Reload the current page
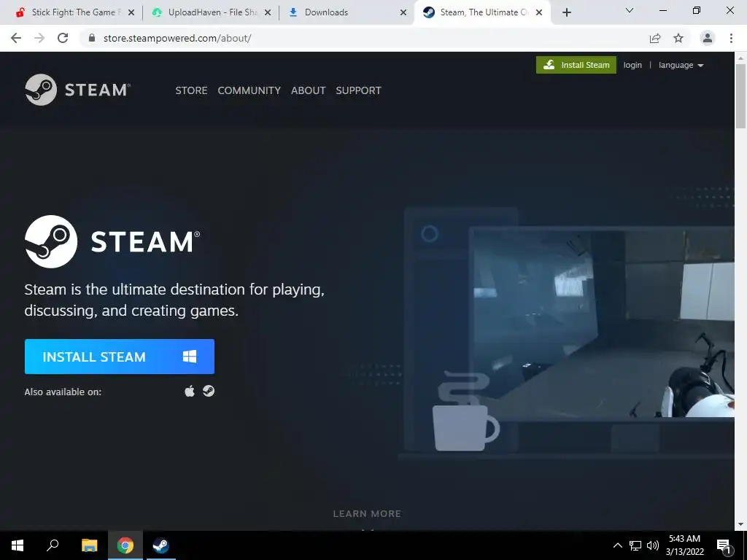 (x=63, y=38)
